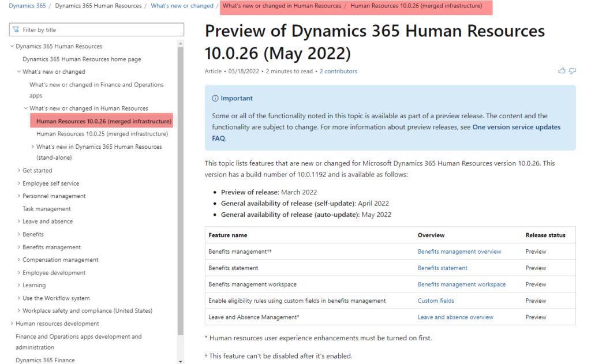Expand the Benefits section chevron
The width and height of the screenshot is (591, 364).
click(x=19, y=234)
